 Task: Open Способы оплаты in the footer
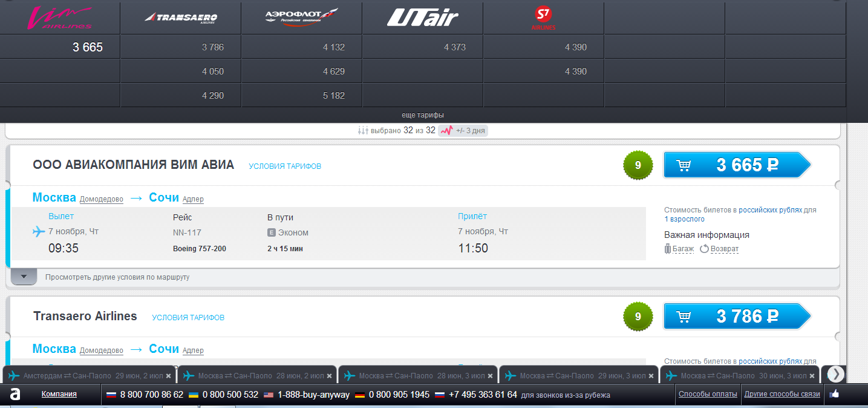(708, 394)
